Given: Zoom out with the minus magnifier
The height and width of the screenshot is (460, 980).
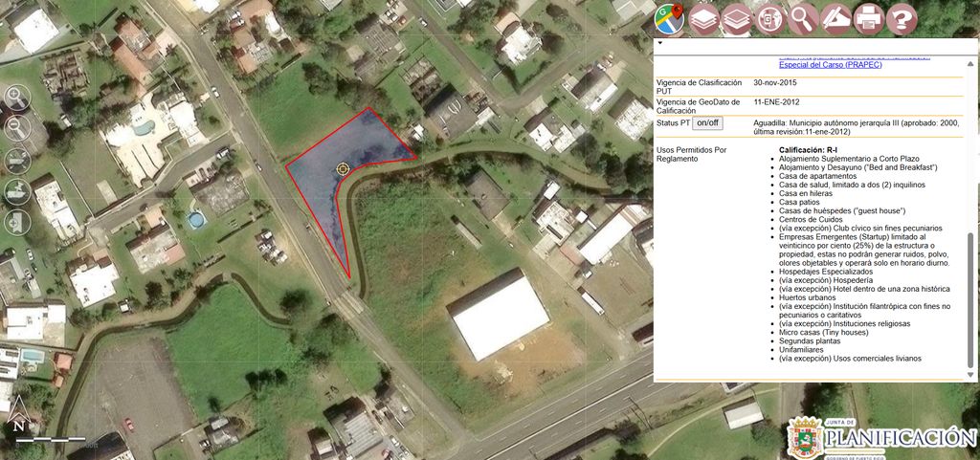Looking at the screenshot, I should pyautogui.click(x=17, y=128).
